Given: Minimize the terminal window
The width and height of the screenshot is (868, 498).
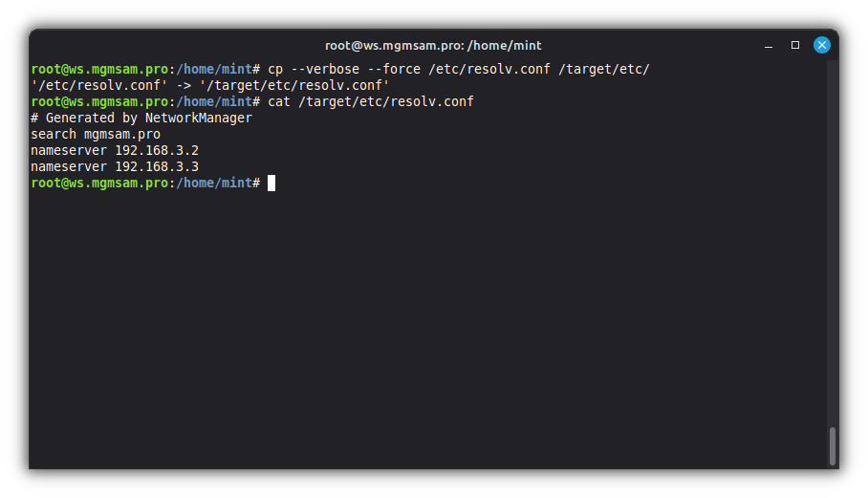Looking at the screenshot, I should [x=768, y=45].
